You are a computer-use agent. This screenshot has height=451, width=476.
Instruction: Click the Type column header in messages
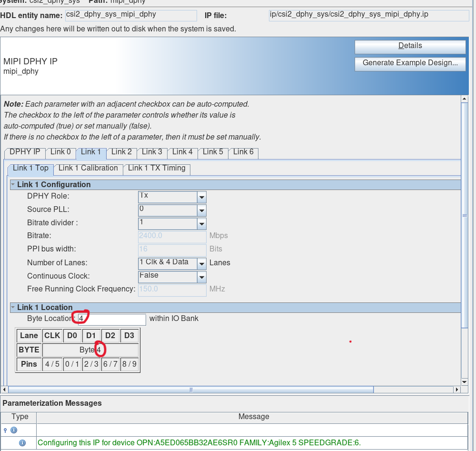pyautogui.click(x=20, y=417)
